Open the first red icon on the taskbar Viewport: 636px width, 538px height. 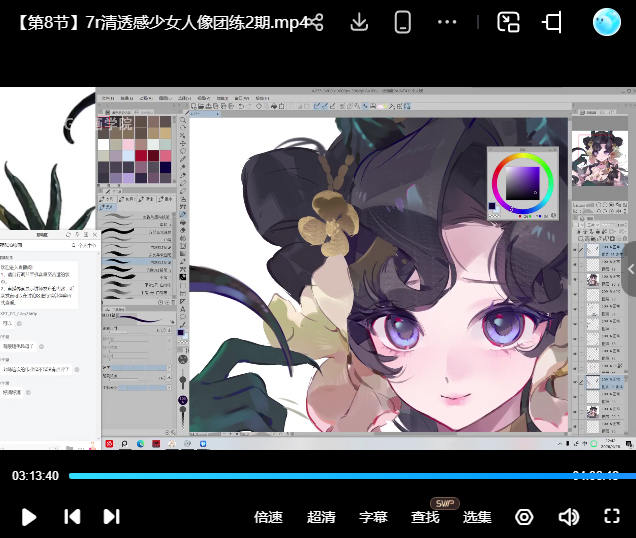point(109,444)
